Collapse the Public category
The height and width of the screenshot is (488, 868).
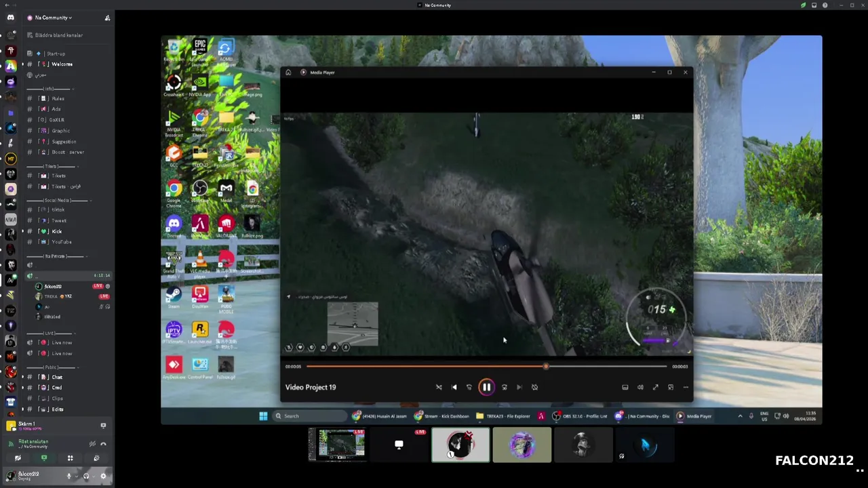pos(52,367)
